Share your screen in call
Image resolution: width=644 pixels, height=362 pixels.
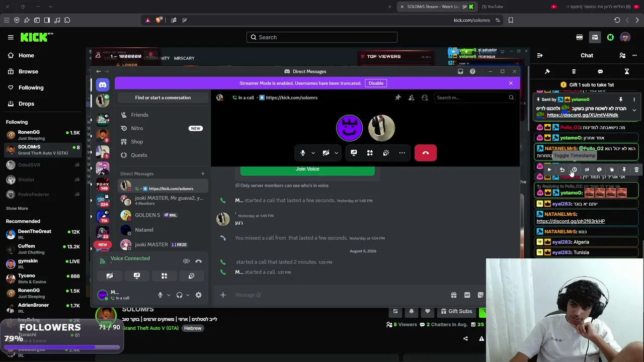coord(354,153)
